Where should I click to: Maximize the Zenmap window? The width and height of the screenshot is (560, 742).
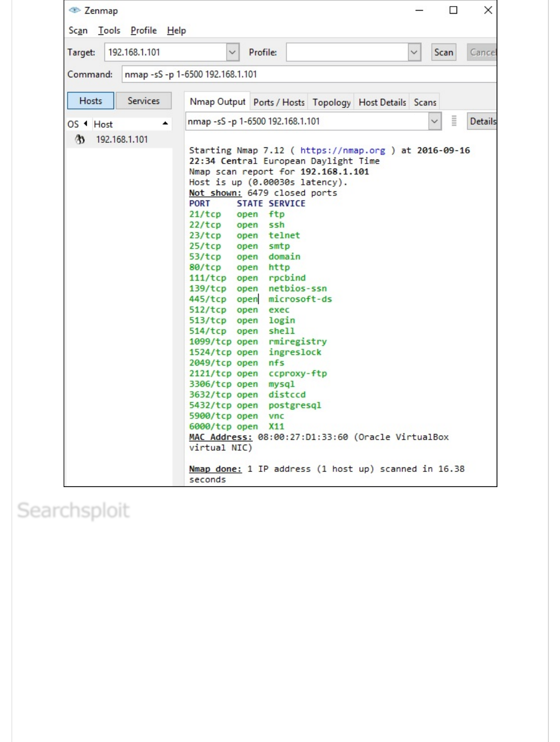pyautogui.click(x=453, y=10)
